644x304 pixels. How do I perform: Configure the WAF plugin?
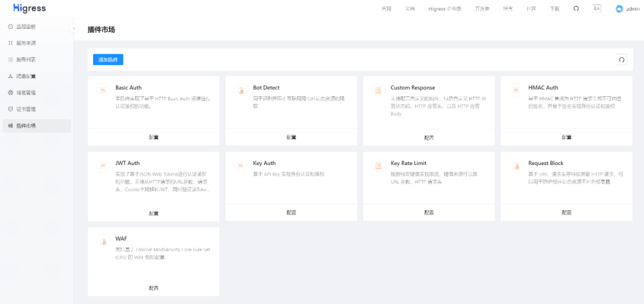point(154,288)
